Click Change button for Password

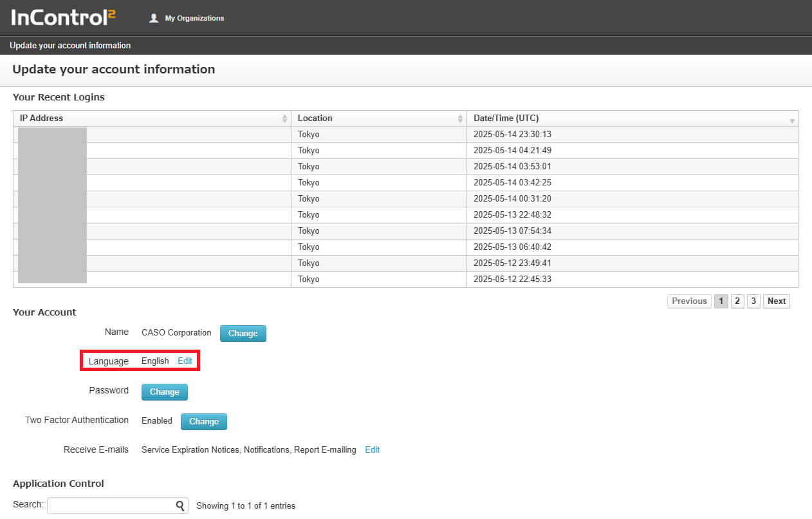pos(164,392)
